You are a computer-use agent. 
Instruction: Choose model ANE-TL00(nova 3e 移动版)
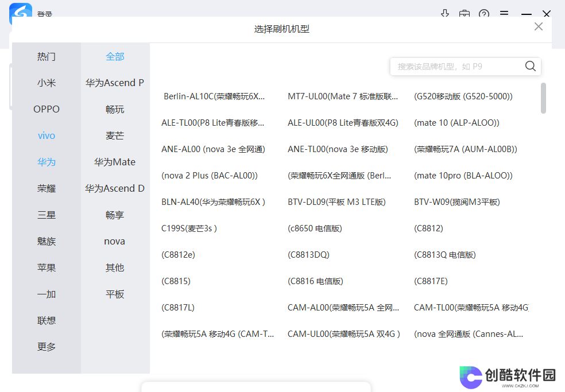[x=338, y=149]
